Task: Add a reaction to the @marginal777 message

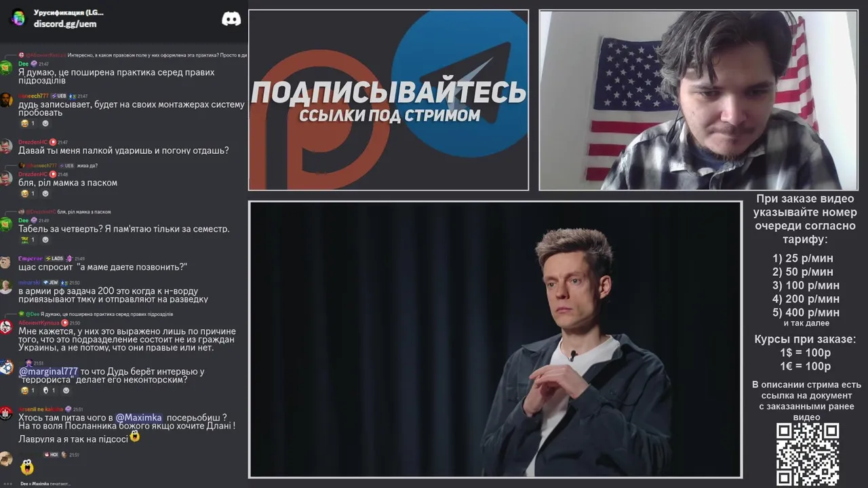Action: coord(66,390)
